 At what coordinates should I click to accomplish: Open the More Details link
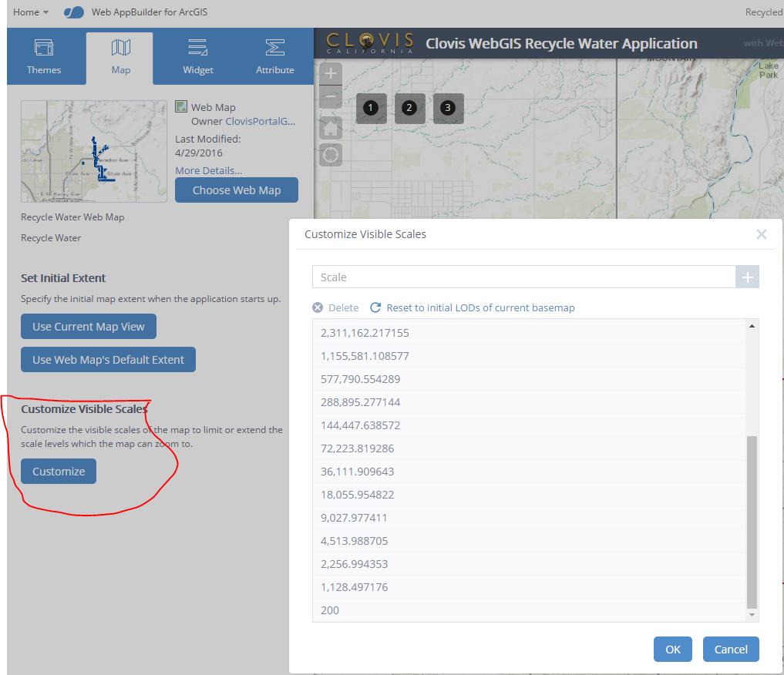[x=208, y=170]
